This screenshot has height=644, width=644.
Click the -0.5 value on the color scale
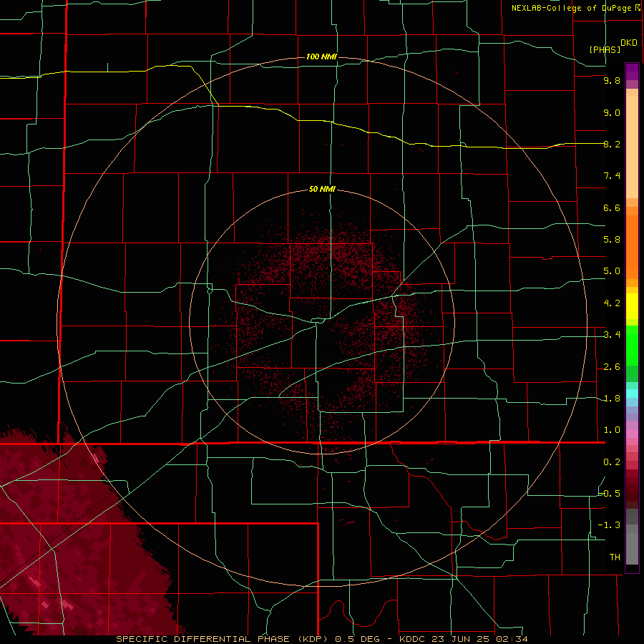pyautogui.click(x=609, y=494)
